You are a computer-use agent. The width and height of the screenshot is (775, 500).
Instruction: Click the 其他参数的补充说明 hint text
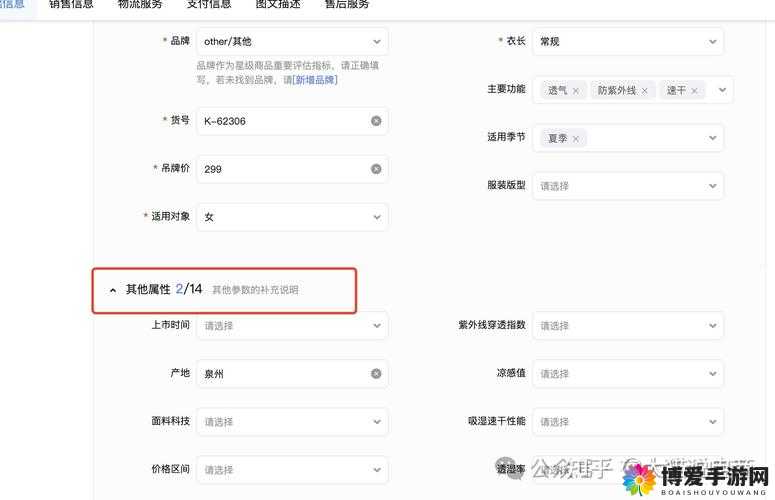click(x=255, y=290)
